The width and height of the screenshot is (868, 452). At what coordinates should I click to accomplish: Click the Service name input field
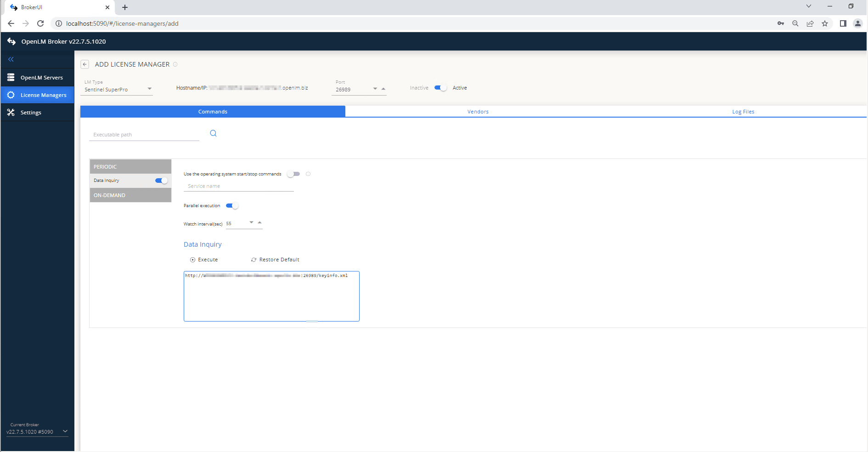click(x=238, y=186)
